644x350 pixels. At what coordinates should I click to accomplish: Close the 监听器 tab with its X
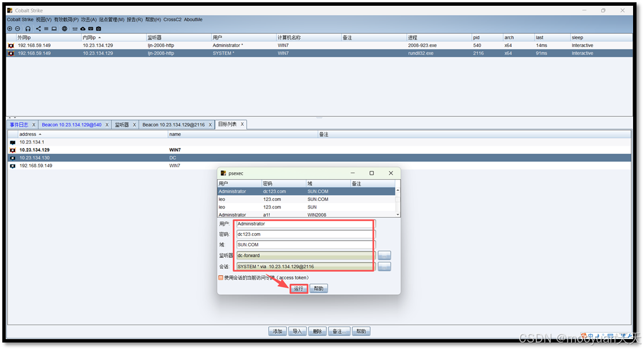(x=134, y=125)
